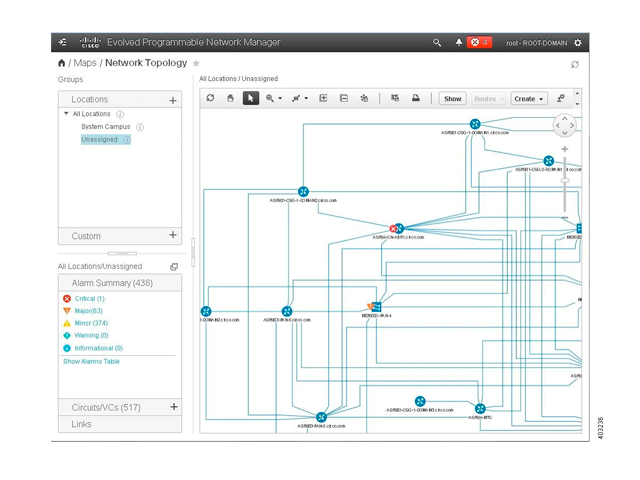Open the zoom tool dropdown arrow
This screenshot has width=640, height=480.
point(280,99)
